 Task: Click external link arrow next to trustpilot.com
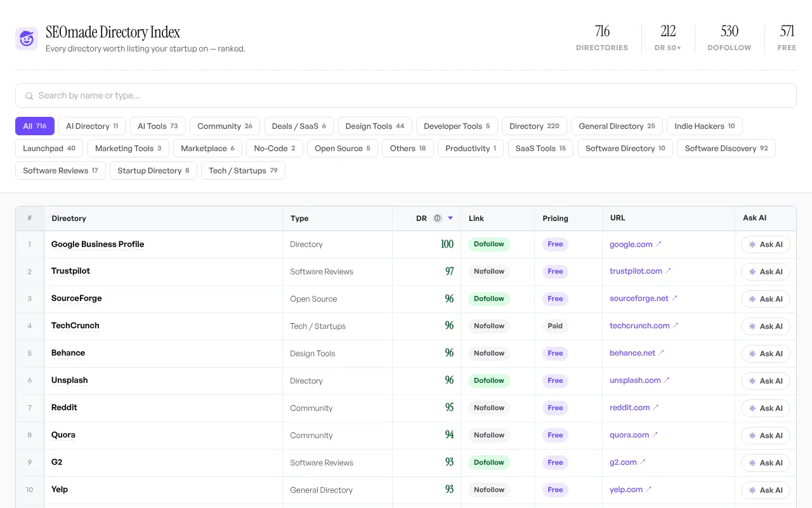(668, 271)
